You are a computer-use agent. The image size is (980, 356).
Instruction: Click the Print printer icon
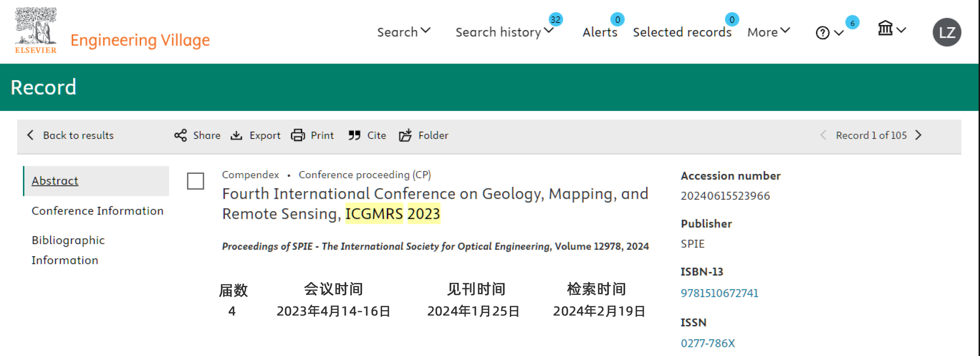(x=298, y=135)
